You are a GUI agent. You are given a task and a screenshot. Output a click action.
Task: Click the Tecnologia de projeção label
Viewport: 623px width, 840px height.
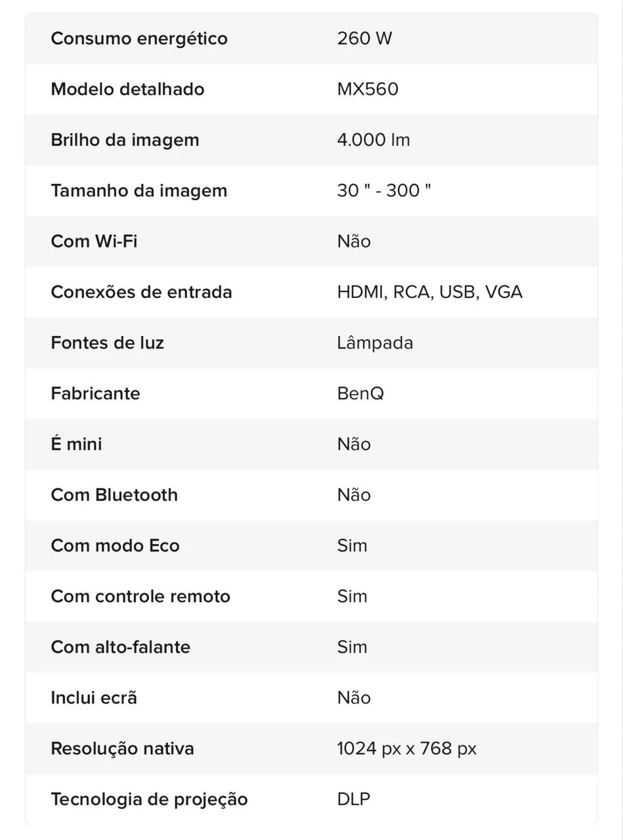click(x=149, y=800)
